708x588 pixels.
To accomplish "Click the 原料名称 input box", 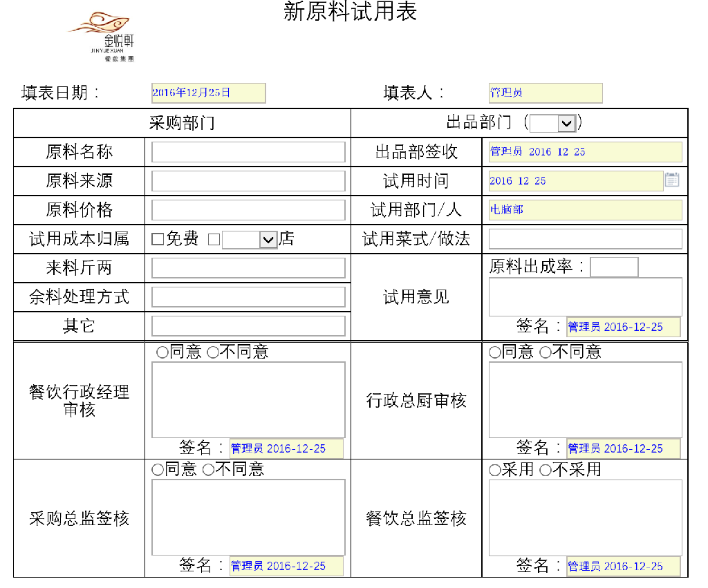I will pos(248,152).
